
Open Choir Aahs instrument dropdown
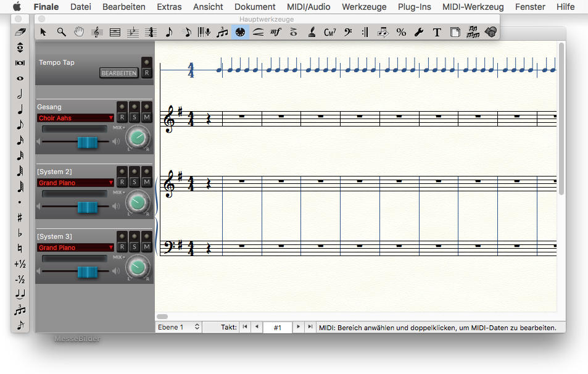(x=75, y=118)
